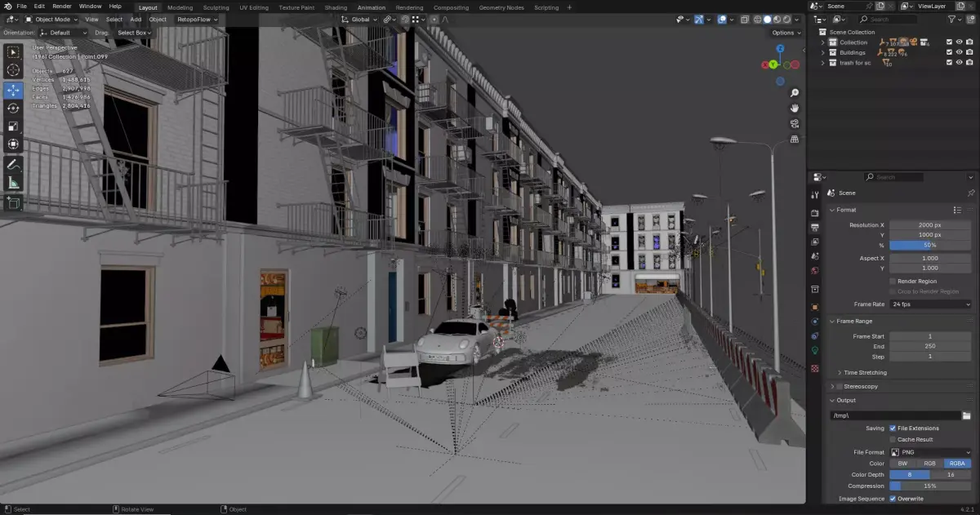Select the Measure tool
The height and width of the screenshot is (515, 980).
coord(13,183)
